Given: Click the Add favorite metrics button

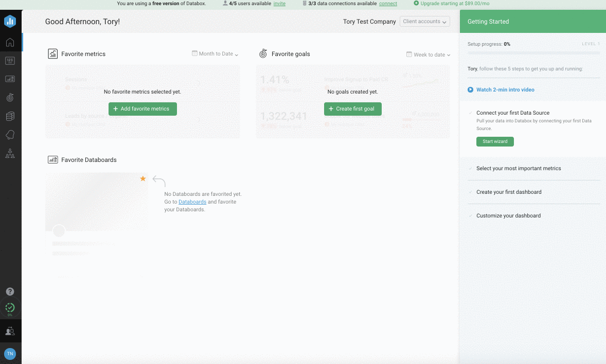Looking at the screenshot, I should [142, 109].
